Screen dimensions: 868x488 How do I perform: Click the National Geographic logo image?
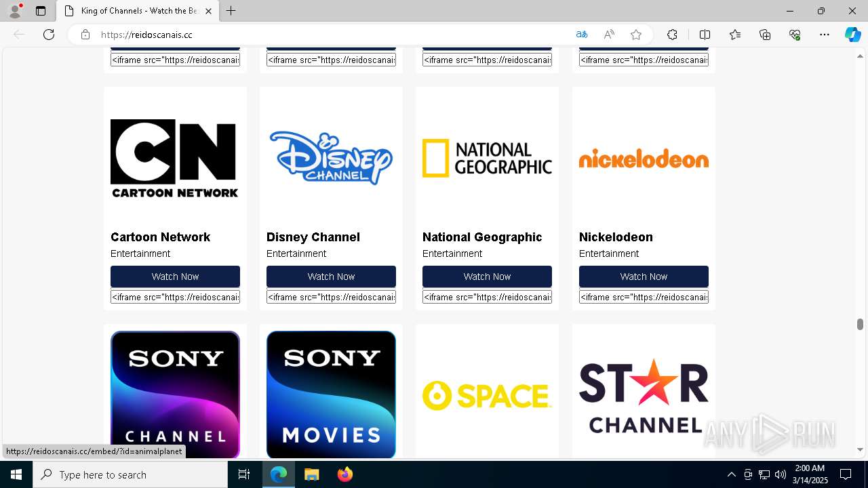coord(487,158)
